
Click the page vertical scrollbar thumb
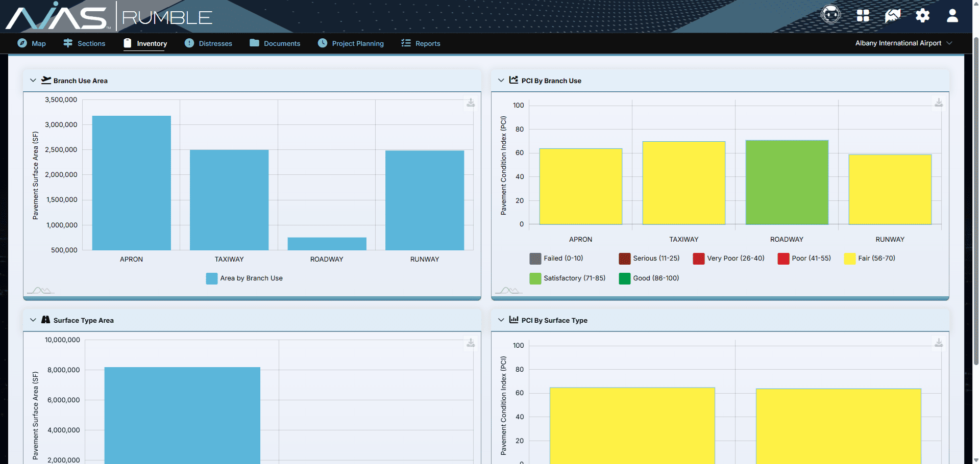tap(976, 200)
